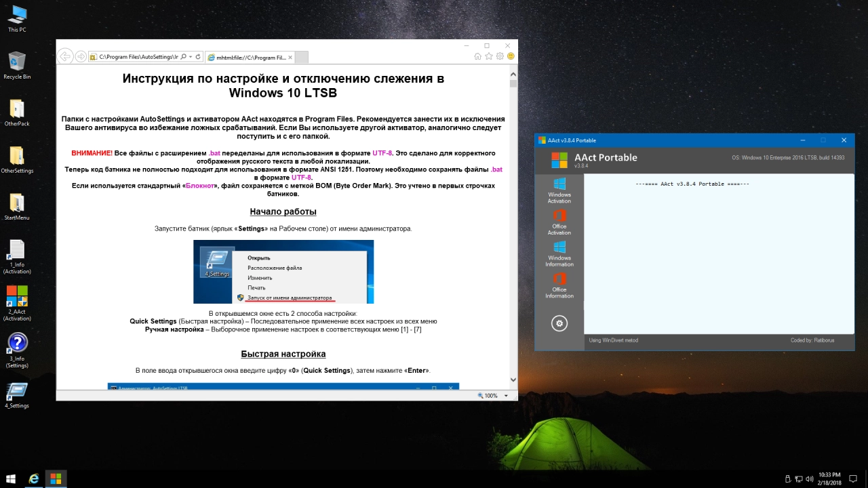Select OtherSettings folder on desktop
This screenshot has width=868, height=488.
(x=17, y=160)
